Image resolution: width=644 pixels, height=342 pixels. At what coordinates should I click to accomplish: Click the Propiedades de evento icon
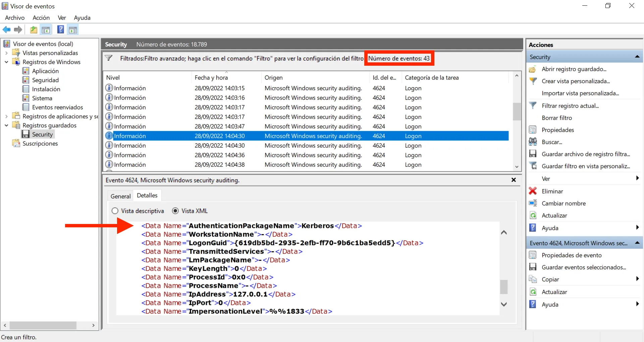[533, 255]
